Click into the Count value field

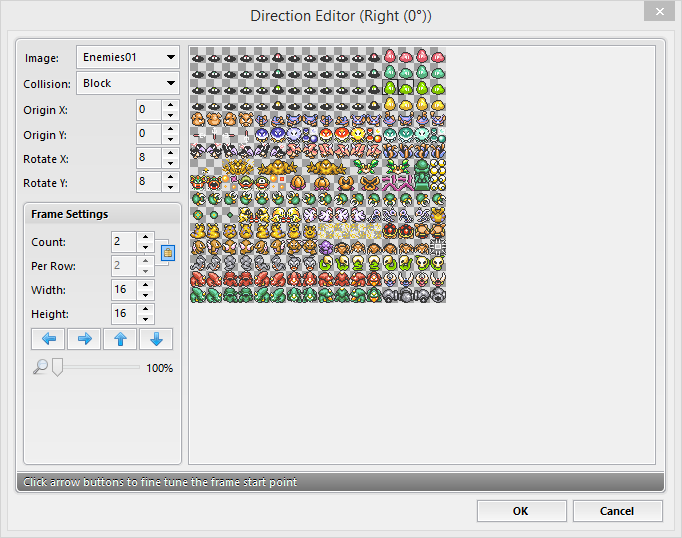(124, 242)
